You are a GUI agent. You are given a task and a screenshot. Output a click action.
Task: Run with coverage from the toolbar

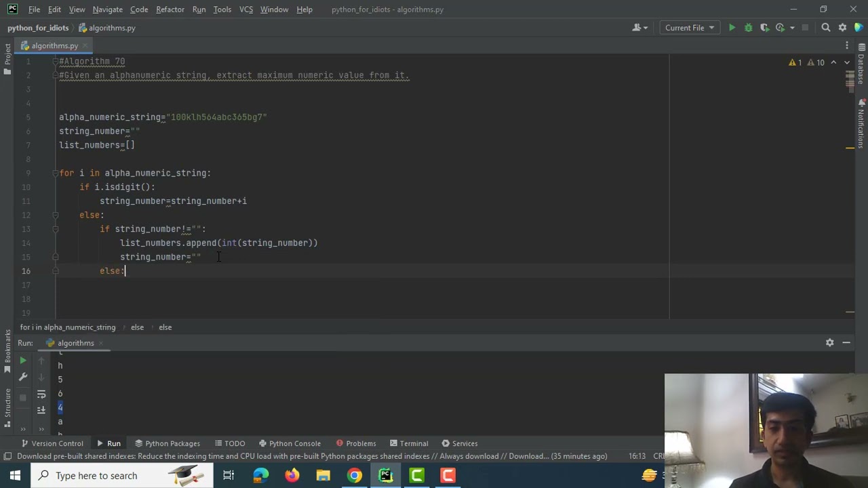765,28
